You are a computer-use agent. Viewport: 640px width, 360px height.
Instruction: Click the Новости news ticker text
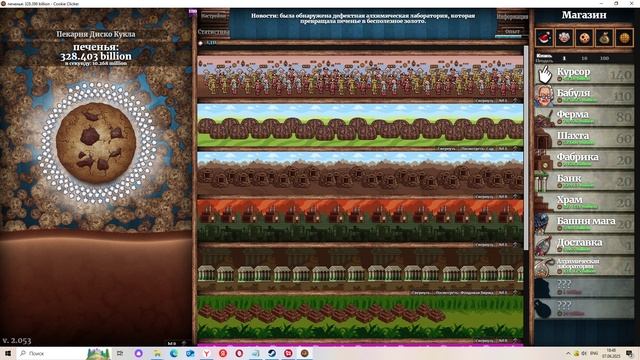(363, 18)
